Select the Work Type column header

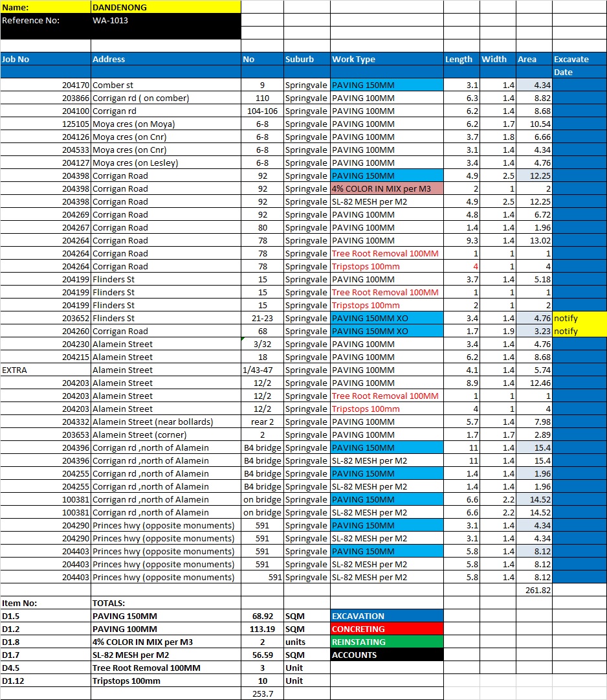[386, 59]
